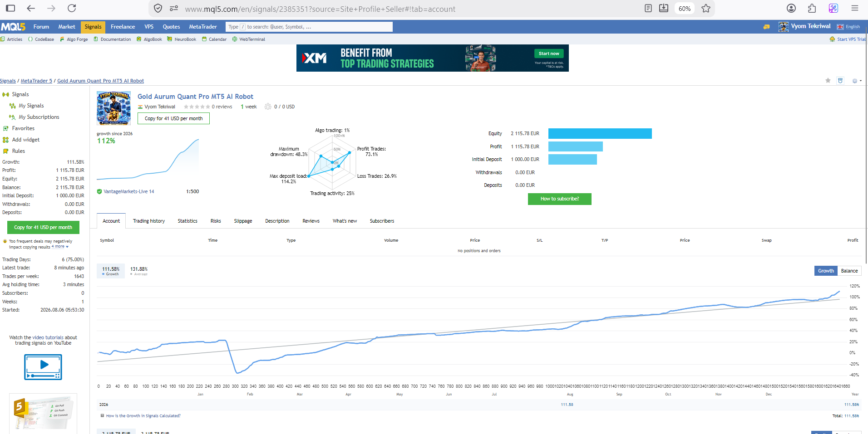Image resolution: width=868 pixels, height=434 pixels.
Task: Open the Calendar link
Action: click(x=214, y=39)
